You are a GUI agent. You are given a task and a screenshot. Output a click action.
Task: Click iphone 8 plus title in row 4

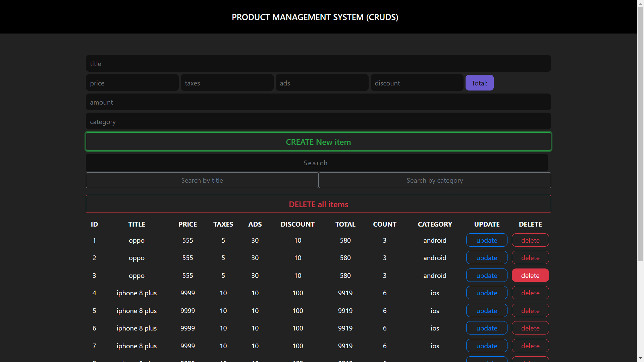[137, 293]
